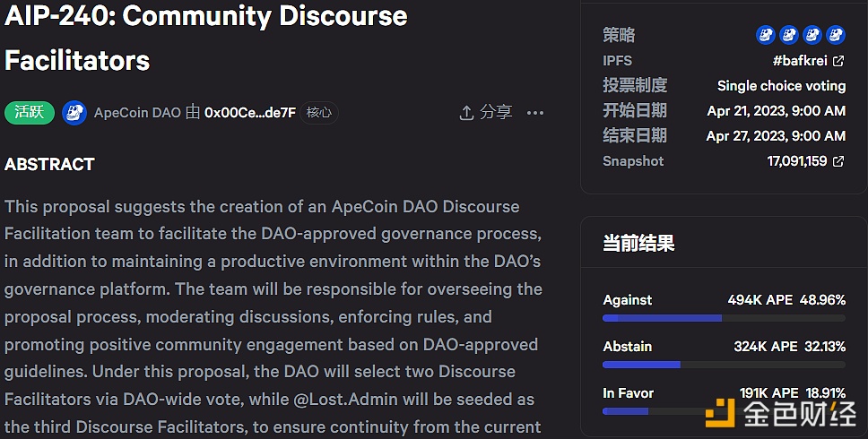Click the first strategy icon

coord(766,35)
